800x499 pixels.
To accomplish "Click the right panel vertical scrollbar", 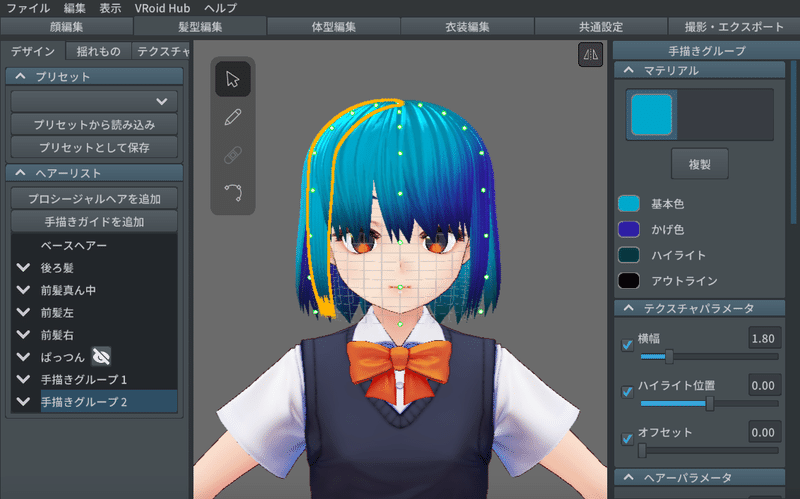I will (793, 143).
